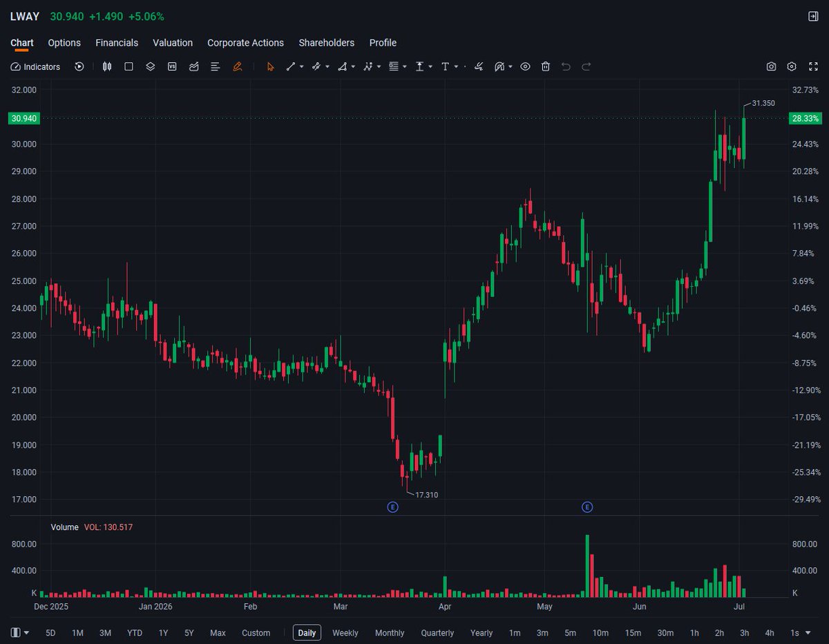
Task: Select the Fibonacci retracement tool
Action: click(x=394, y=66)
